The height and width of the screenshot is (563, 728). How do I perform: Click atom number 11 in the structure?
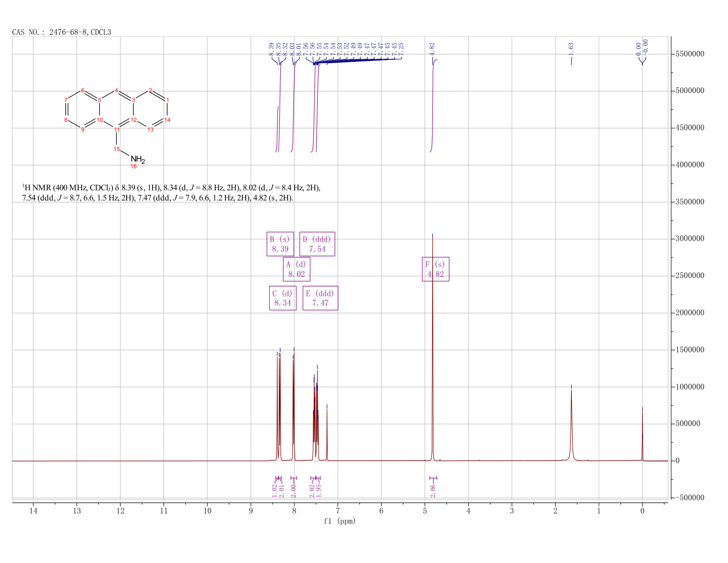pos(117,129)
